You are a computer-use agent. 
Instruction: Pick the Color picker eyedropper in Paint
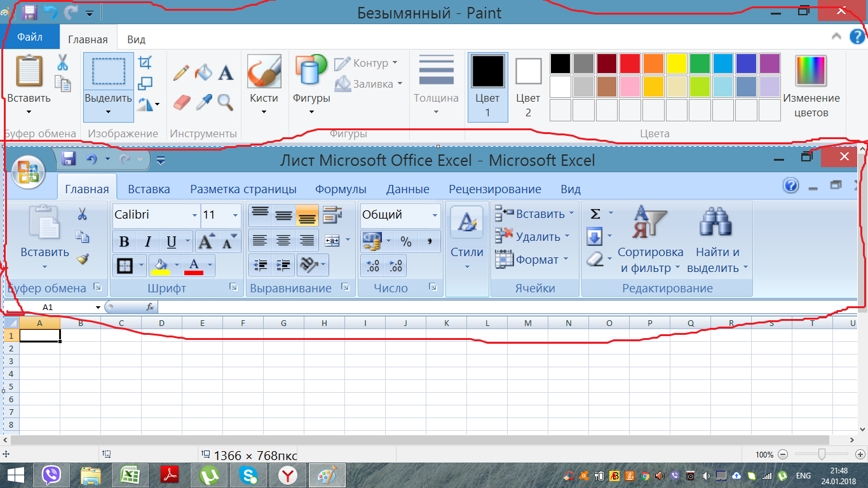[203, 102]
